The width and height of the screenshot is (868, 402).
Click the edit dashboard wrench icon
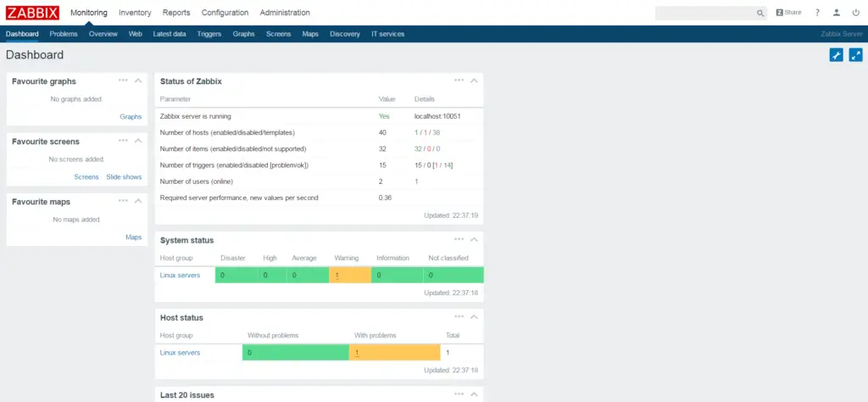[x=836, y=55]
